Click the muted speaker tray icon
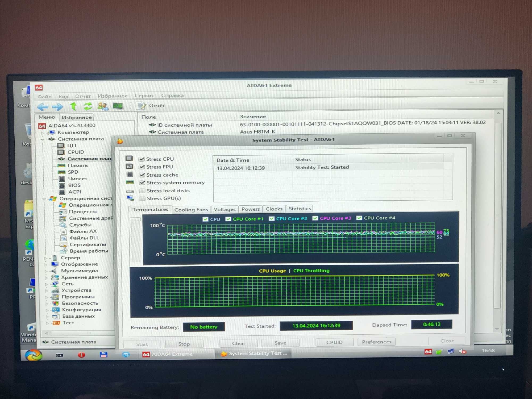 (x=462, y=351)
